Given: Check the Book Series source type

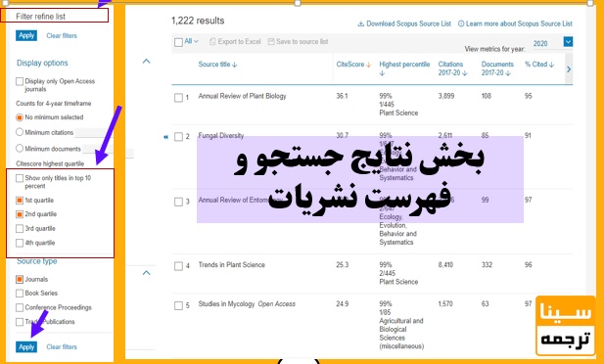Looking at the screenshot, I should (x=20, y=294).
